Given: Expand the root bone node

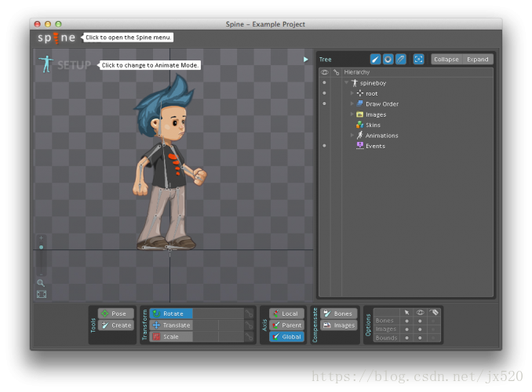Looking at the screenshot, I should click(x=352, y=93).
